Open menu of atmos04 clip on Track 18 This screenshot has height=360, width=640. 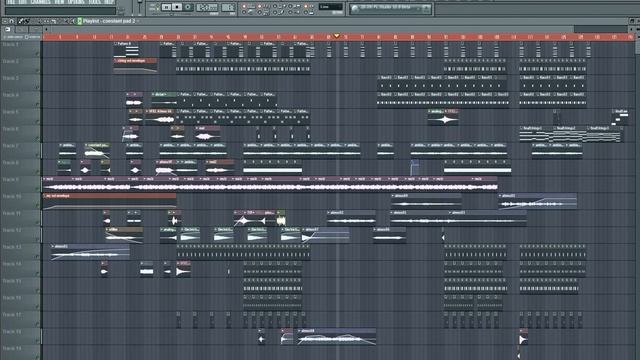coord(300,331)
